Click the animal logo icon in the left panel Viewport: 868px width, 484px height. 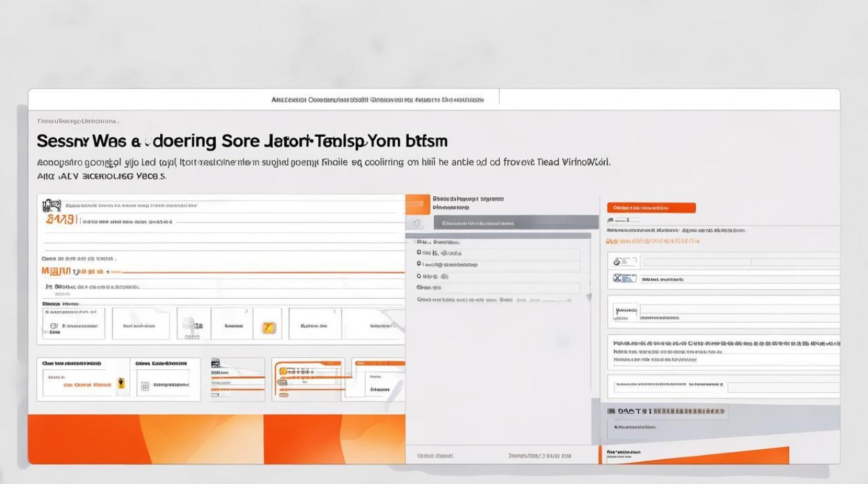pyautogui.click(x=52, y=206)
